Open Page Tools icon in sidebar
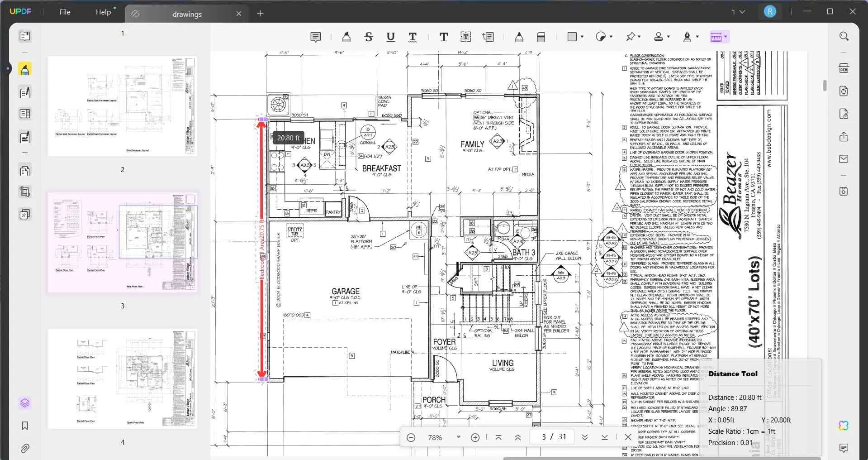 coord(25,170)
